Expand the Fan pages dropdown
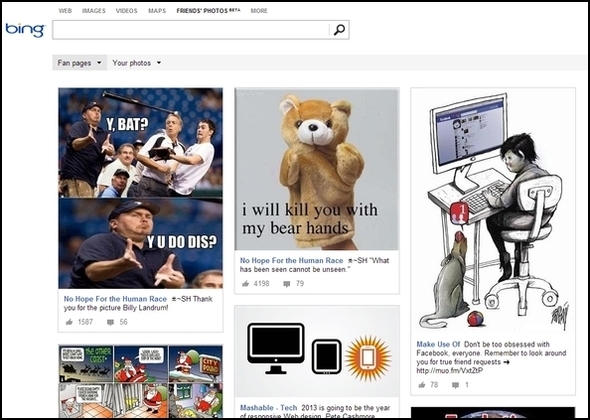This screenshot has width=590, height=420. point(79,63)
